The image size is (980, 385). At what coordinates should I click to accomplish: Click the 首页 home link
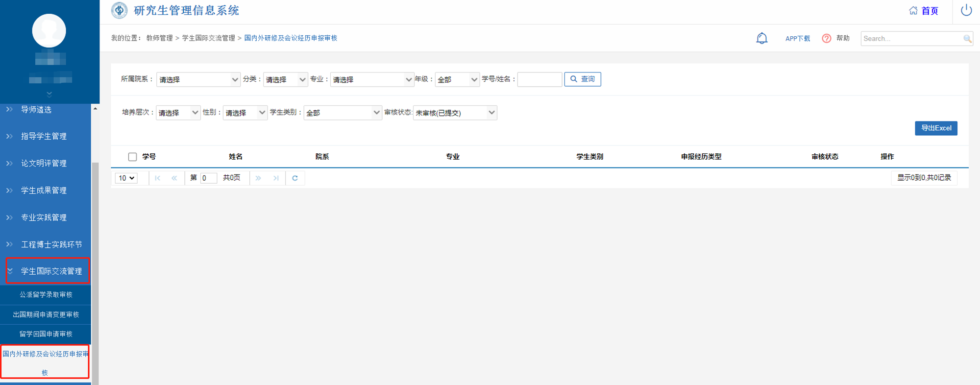[x=924, y=11]
